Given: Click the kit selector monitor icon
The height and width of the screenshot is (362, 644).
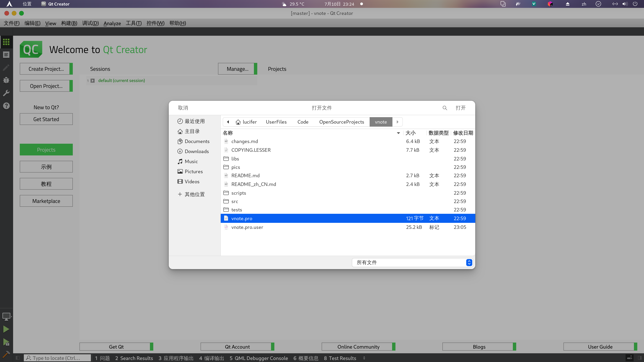Looking at the screenshot, I should pos(6,317).
